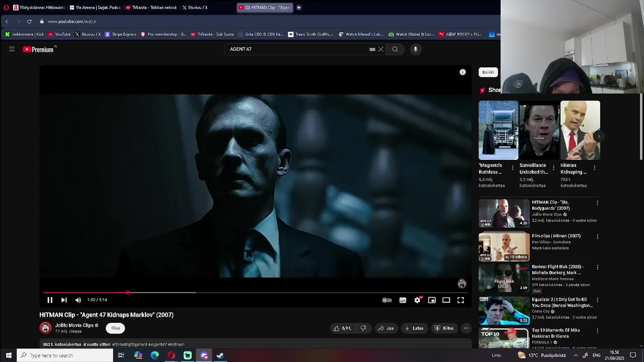The image size is (644, 362).
Task: Open options for Equalizer 2 video
Action: 597,300
